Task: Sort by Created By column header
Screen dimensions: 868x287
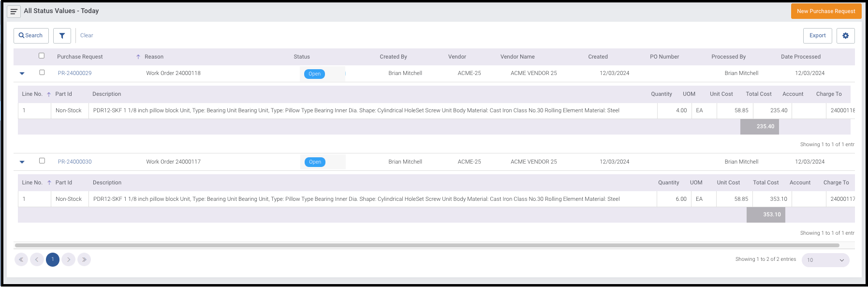Action: click(x=393, y=57)
